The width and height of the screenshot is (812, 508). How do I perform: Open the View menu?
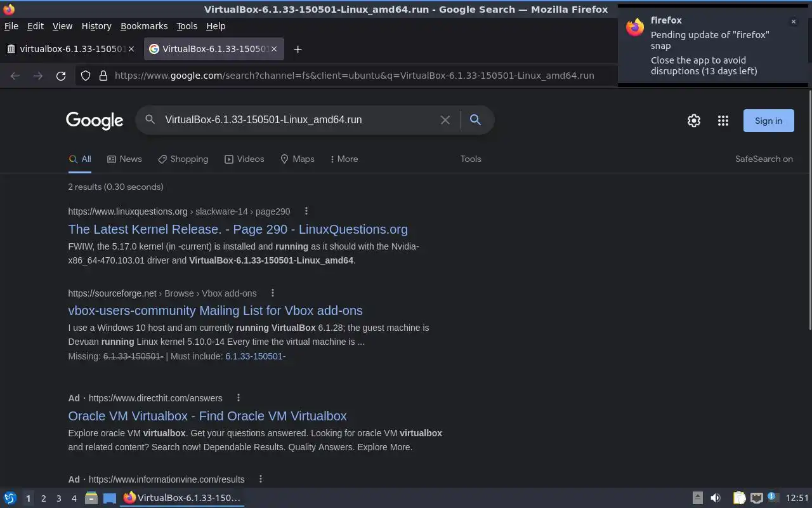(62, 26)
